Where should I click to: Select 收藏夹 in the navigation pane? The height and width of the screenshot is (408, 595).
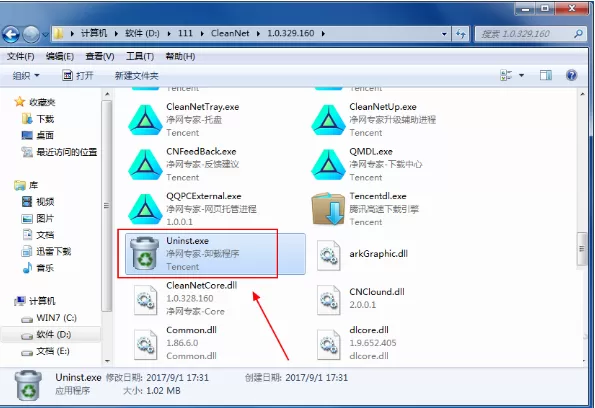(x=35, y=102)
